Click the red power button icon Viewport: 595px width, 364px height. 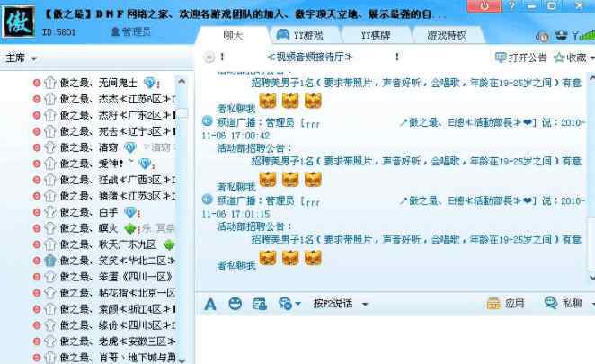click(x=484, y=6)
